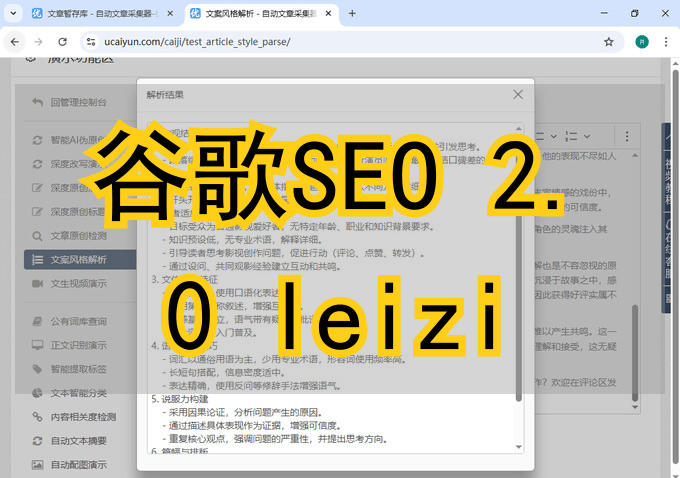
Task: Click the dialog scroll-up arrow
Action: pos(519,128)
